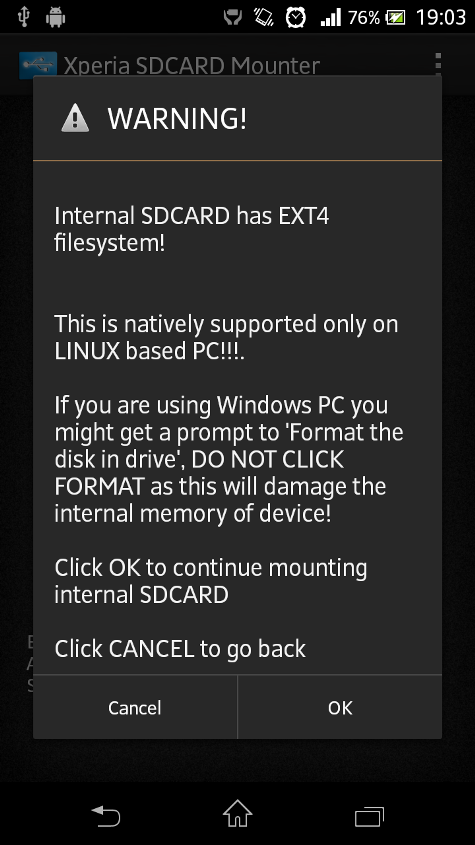
Task: Tap the battery charging icon
Action: click(396, 18)
